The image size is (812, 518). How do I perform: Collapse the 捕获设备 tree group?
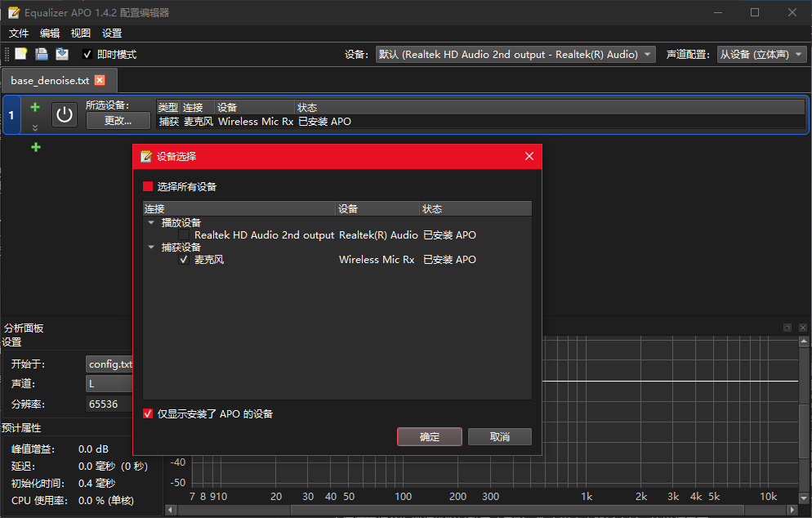coord(151,247)
